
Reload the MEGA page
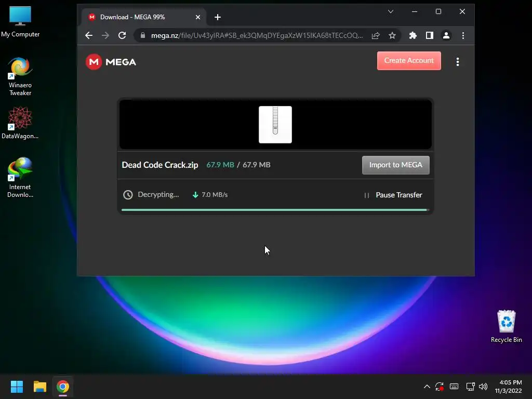coord(122,35)
